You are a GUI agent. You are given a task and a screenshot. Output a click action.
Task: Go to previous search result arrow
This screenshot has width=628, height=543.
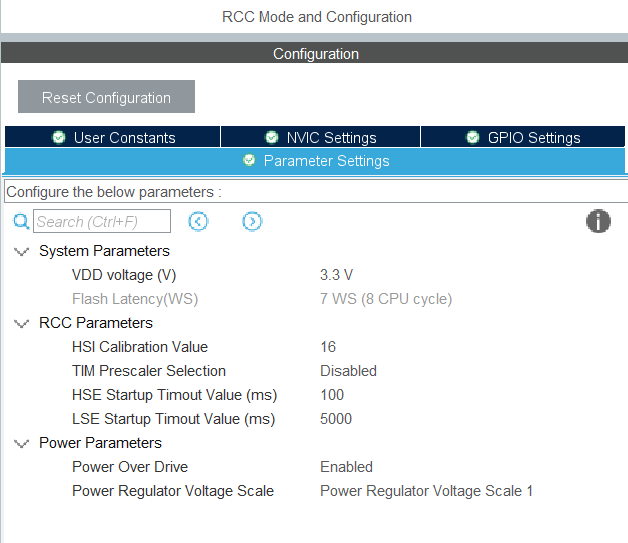pos(198,221)
